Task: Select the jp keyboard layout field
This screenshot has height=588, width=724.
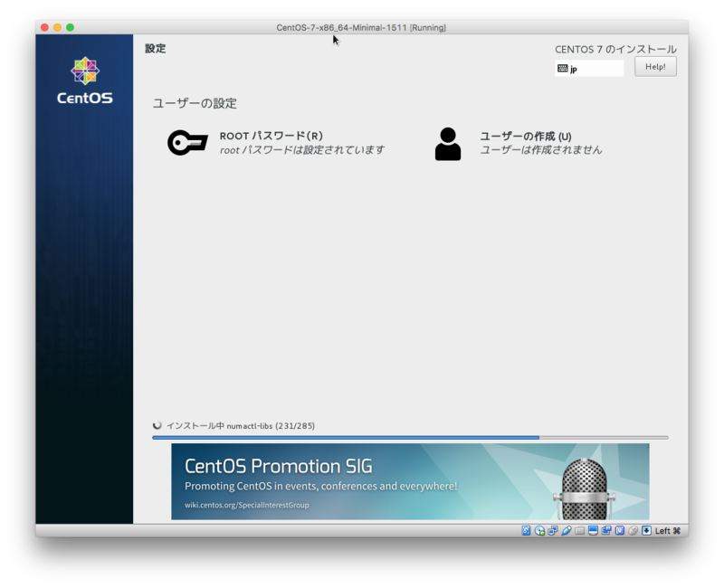Action: 589,69
